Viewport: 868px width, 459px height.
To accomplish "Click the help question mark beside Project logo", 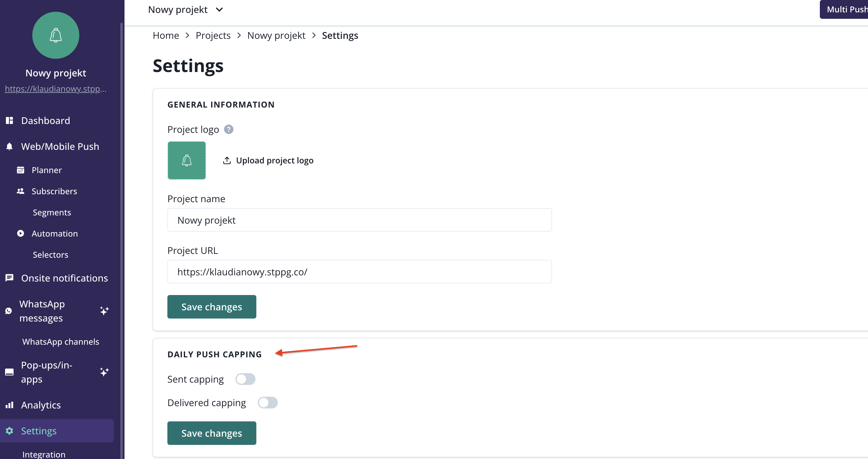I will (x=229, y=130).
